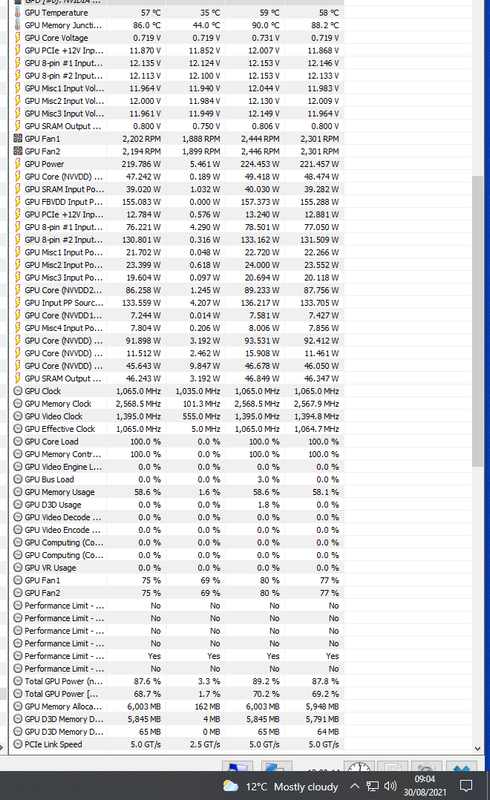
Task: Click the circle icon next to GPU Core Load
Action: [x=18, y=441]
